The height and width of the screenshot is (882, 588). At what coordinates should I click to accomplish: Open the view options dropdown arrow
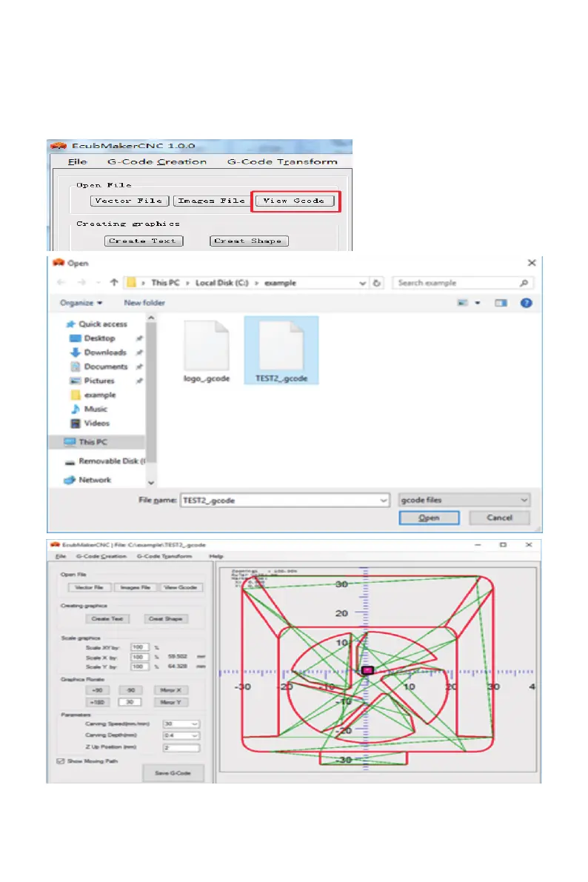click(477, 303)
